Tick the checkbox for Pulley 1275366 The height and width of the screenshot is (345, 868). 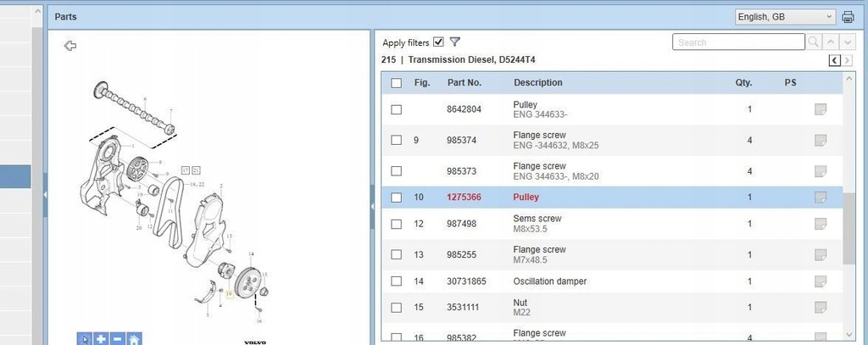coord(397,198)
